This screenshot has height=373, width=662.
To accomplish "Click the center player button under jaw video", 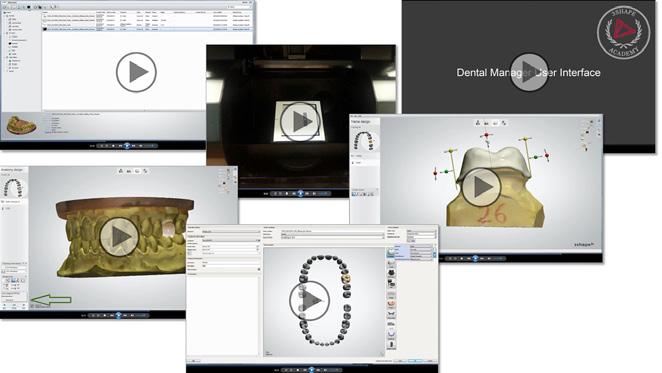I will pyautogui.click(x=119, y=315).
